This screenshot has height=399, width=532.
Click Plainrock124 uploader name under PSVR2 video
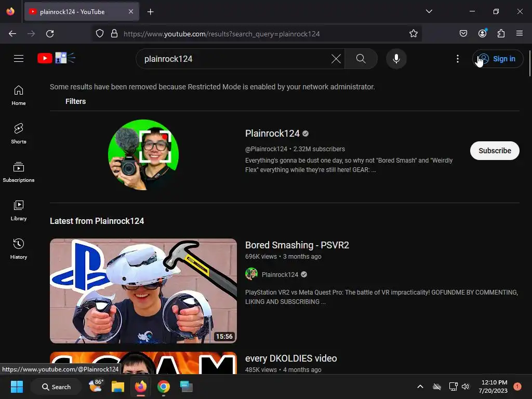pos(280,274)
